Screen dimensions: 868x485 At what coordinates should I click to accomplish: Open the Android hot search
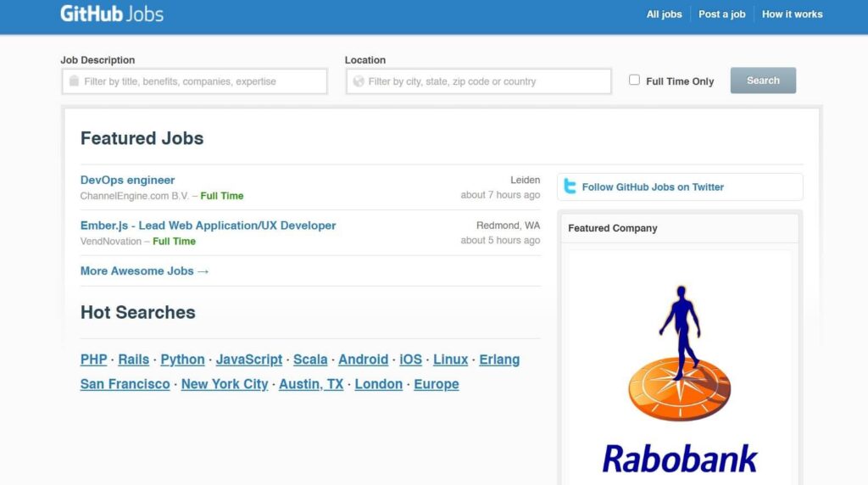coord(363,360)
